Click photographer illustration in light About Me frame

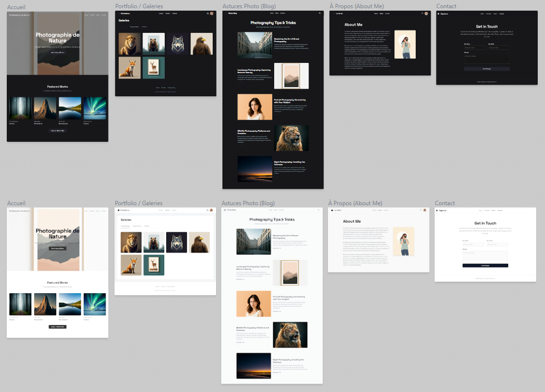pyautogui.click(x=404, y=241)
